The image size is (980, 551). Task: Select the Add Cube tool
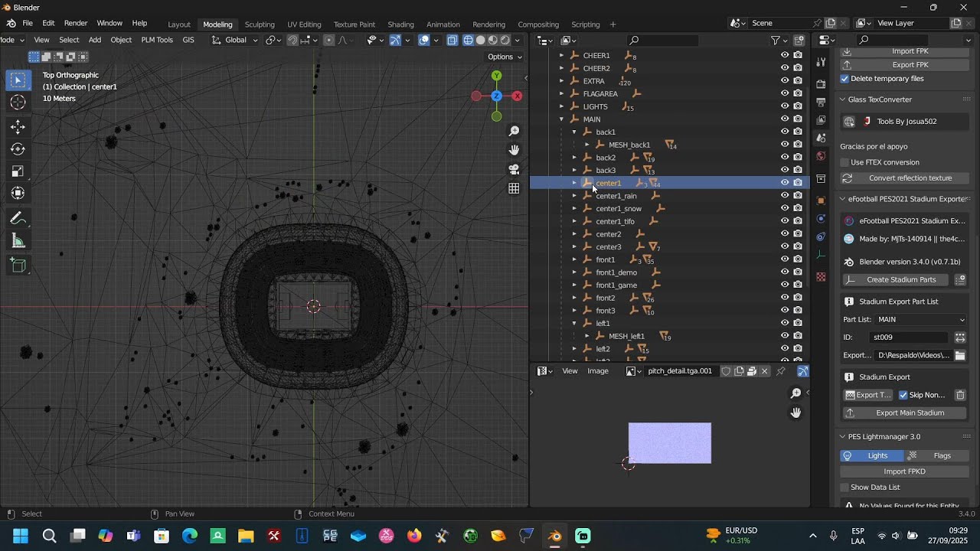tap(18, 266)
